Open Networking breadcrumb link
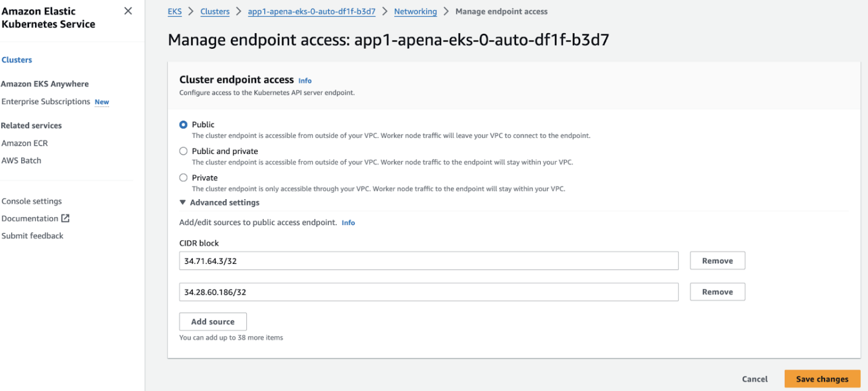The image size is (868, 391). [415, 11]
